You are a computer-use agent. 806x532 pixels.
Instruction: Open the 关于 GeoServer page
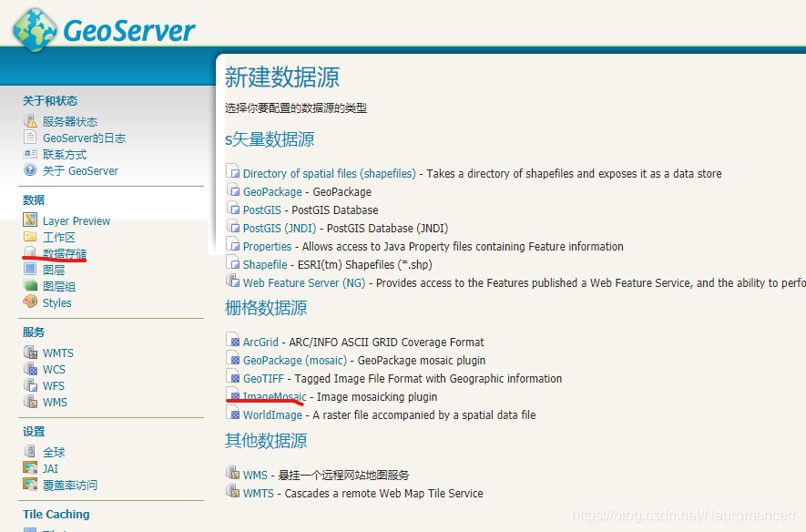click(x=81, y=171)
